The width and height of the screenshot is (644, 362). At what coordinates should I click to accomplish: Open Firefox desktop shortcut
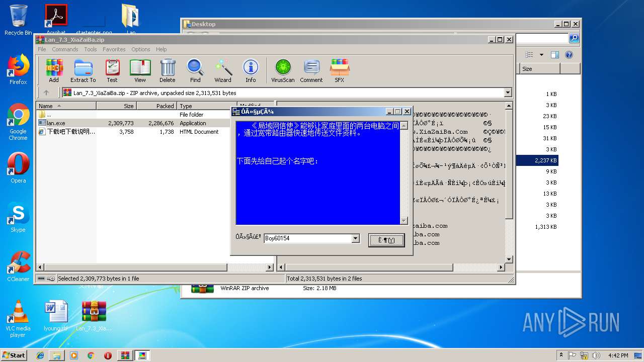tap(18, 69)
